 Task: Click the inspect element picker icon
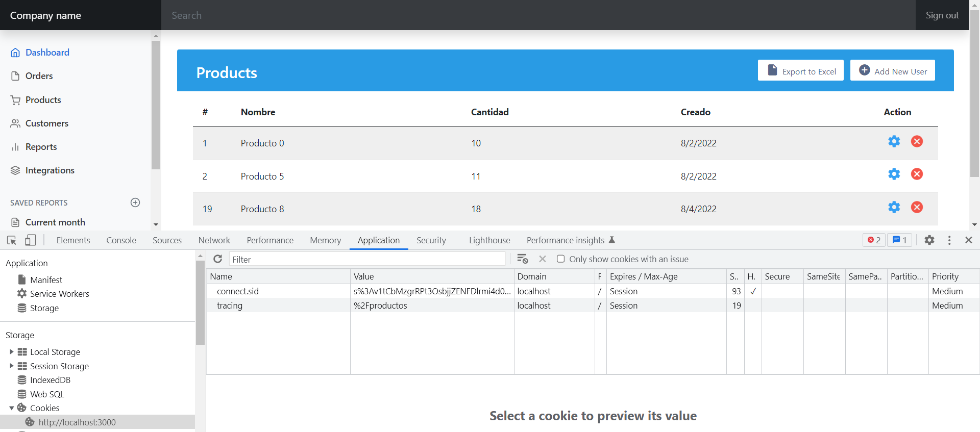point(12,240)
